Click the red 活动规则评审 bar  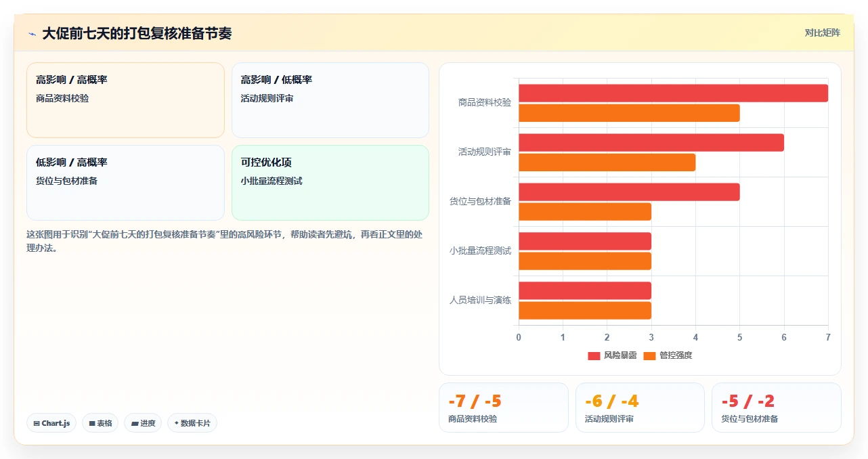pos(651,142)
